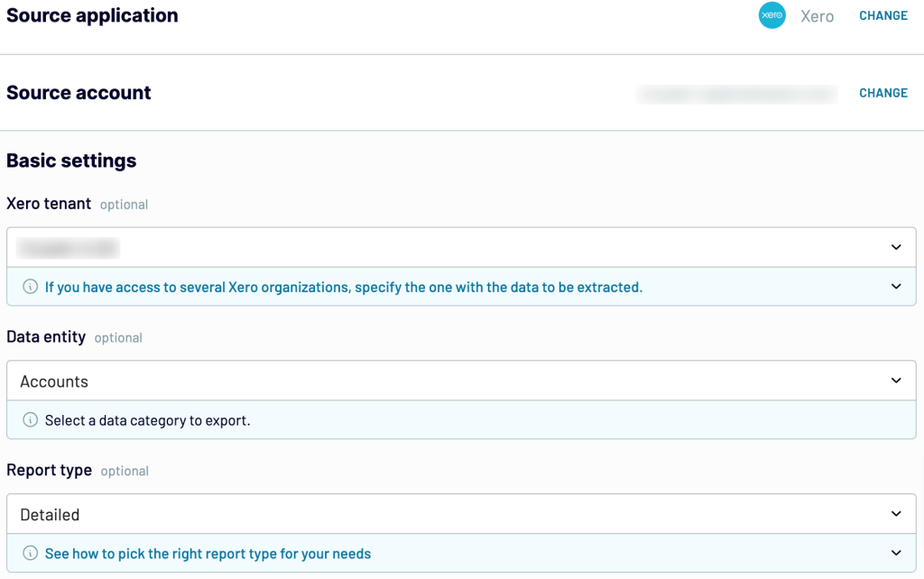This screenshot has width=924, height=579.
Task: Click the blurred source account name
Action: coord(735,93)
